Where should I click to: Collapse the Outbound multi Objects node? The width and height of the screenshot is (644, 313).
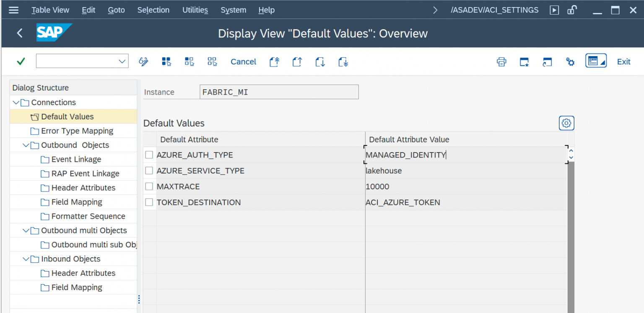point(26,231)
